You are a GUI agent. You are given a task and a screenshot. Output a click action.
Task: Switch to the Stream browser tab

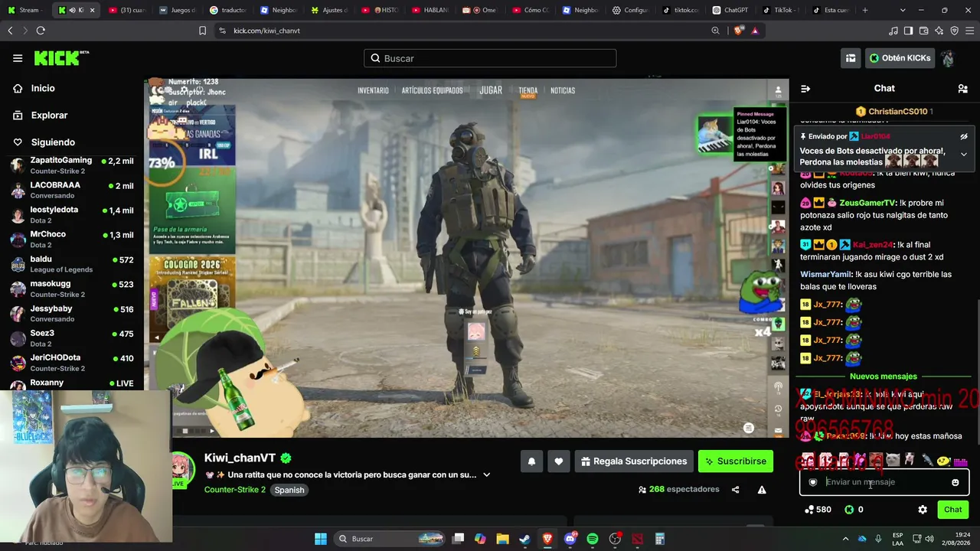point(24,10)
